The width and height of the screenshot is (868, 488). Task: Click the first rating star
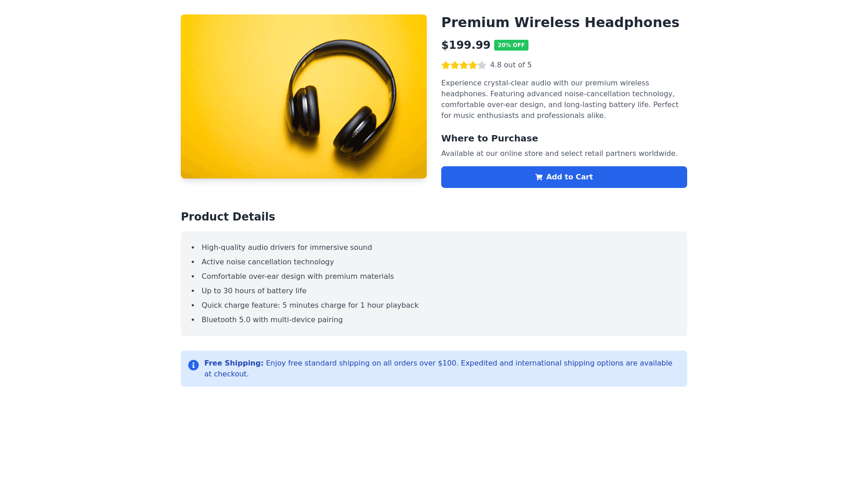(446, 65)
